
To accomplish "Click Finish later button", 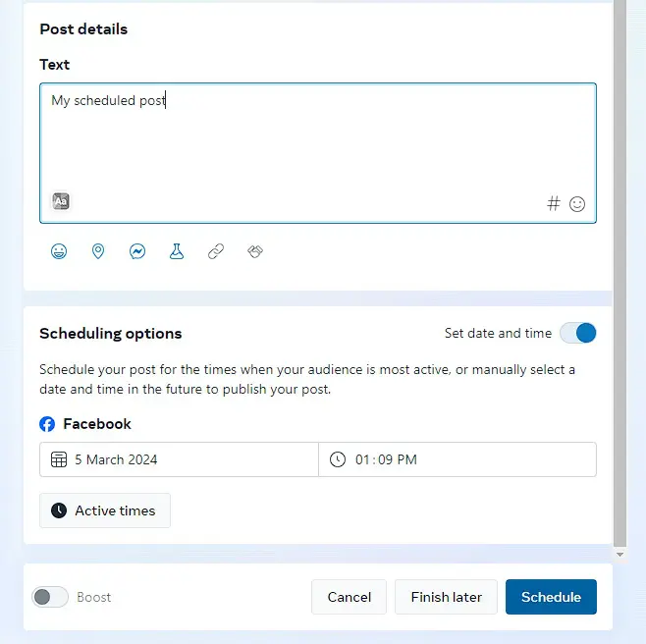I will pos(446,597).
